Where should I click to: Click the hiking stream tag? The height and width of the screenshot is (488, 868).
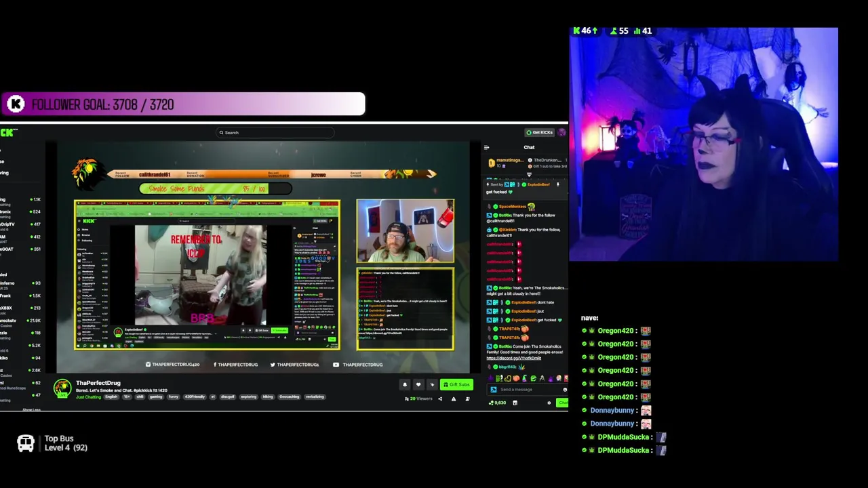coord(268,396)
